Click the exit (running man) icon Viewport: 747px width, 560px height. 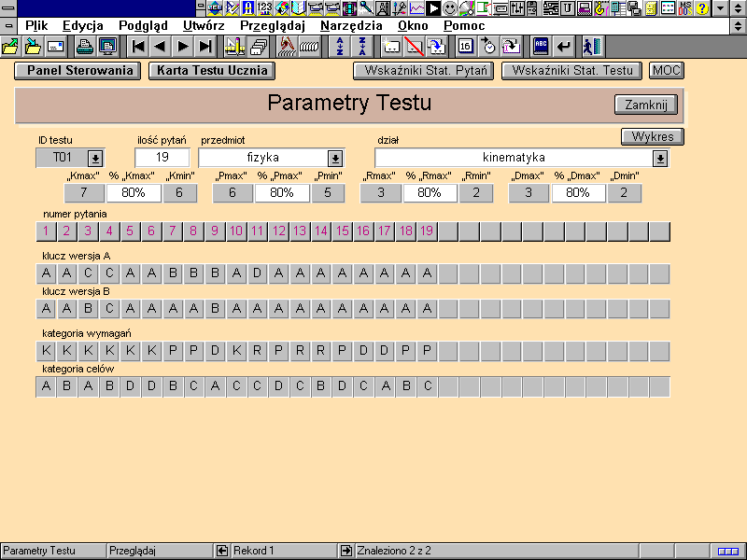click(591, 46)
